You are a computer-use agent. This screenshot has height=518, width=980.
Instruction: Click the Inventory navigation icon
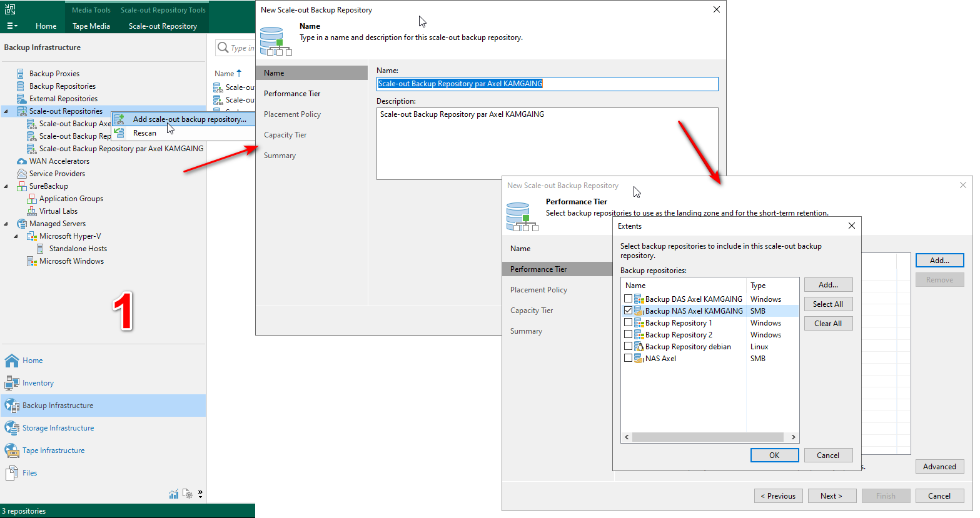pyautogui.click(x=12, y=383)
